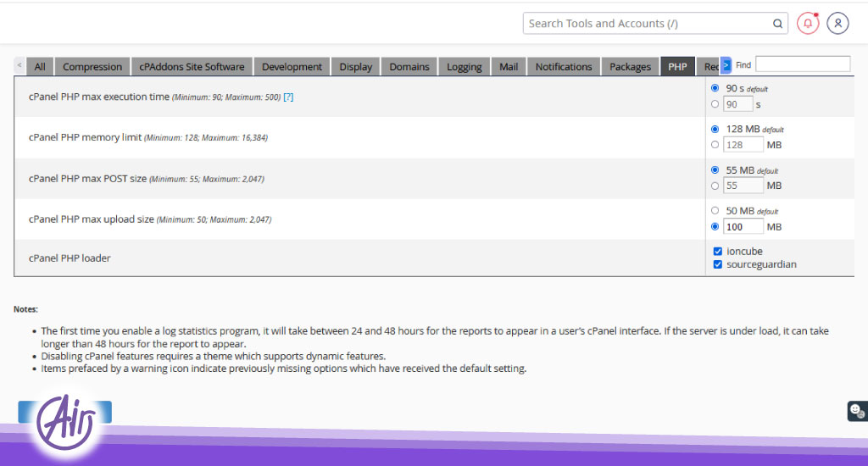Select custom 100 MB upload size radio
This screenshot has height=466, width=868.
(x=715, y=226)
